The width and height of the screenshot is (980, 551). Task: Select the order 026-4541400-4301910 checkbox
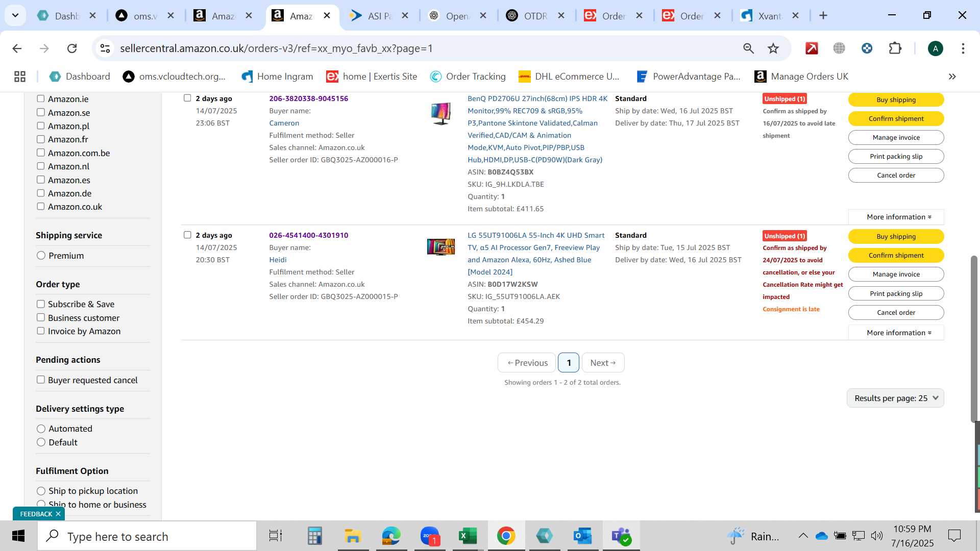tap(187, 235)
